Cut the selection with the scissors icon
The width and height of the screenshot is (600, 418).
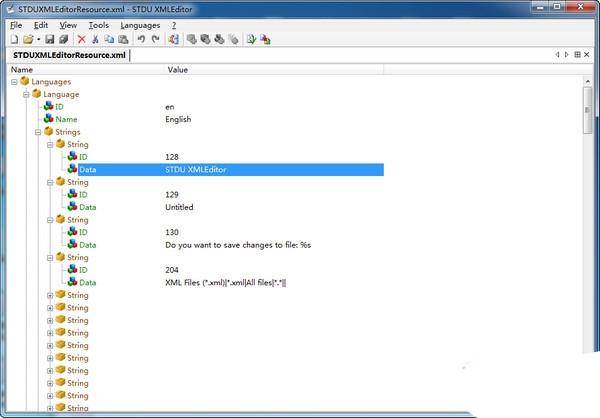95,39
